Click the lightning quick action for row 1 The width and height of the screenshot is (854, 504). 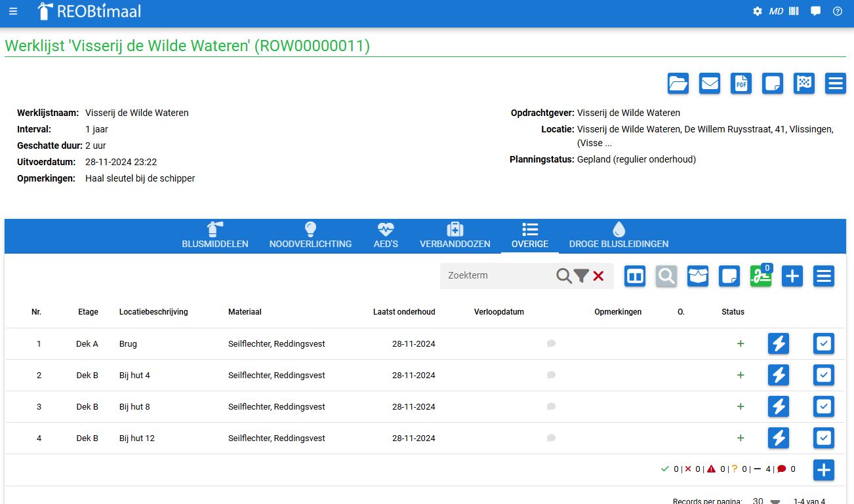[779, 343]
